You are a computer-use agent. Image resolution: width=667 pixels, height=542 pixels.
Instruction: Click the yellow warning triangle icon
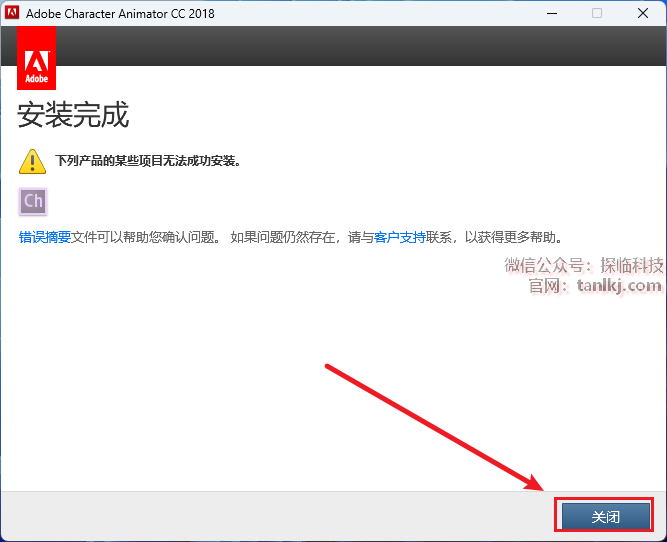tap(32, 161)
